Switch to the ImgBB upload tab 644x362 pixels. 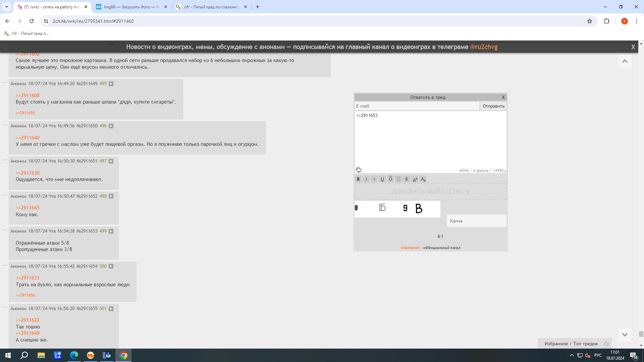pos(131,7)
